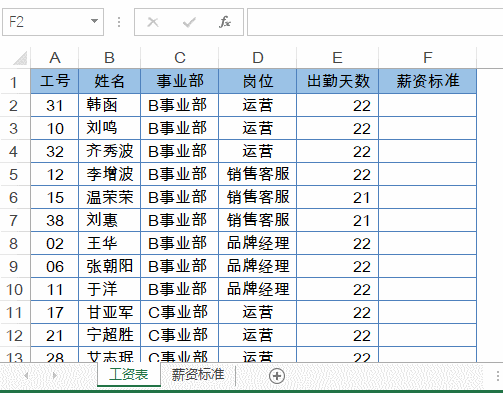503x393 pixels.
Task: Click 工号 cell with value 31
Action: click(55, 105)
